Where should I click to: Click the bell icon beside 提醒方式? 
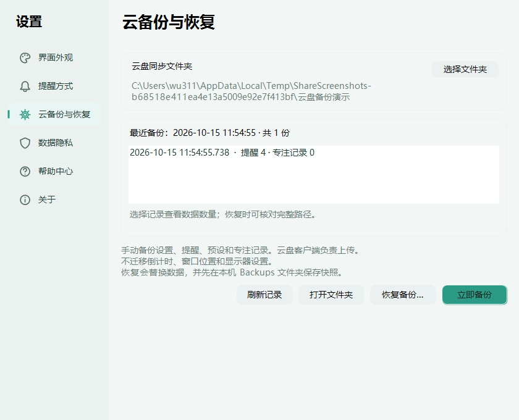coord(25,86)
